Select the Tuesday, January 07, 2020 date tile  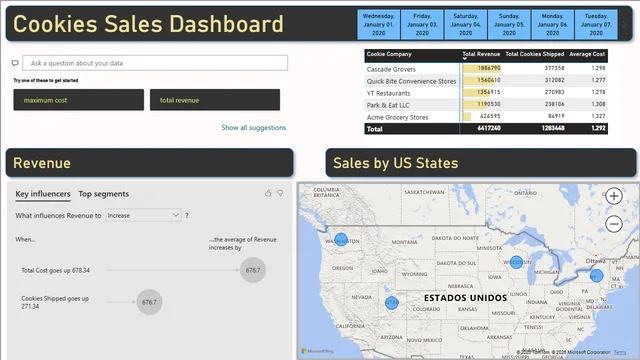tap(596, 24)
